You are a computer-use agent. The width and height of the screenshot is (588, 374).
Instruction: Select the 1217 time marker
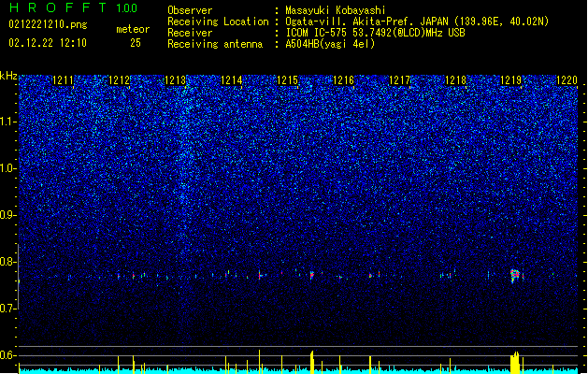pos(400,80)
